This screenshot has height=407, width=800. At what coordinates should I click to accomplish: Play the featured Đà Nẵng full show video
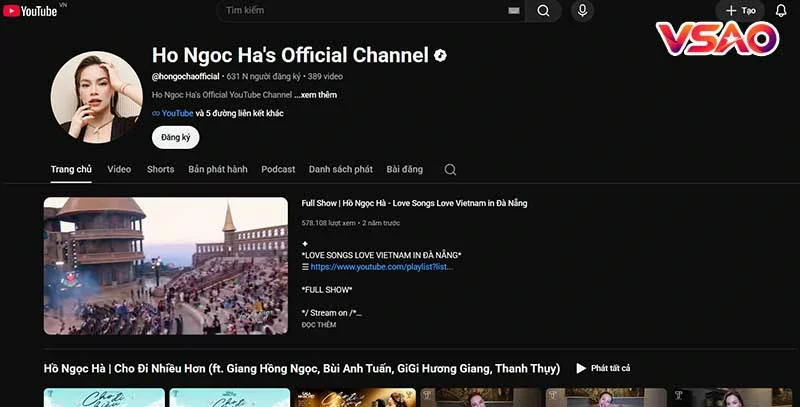[x=166, y=266]
